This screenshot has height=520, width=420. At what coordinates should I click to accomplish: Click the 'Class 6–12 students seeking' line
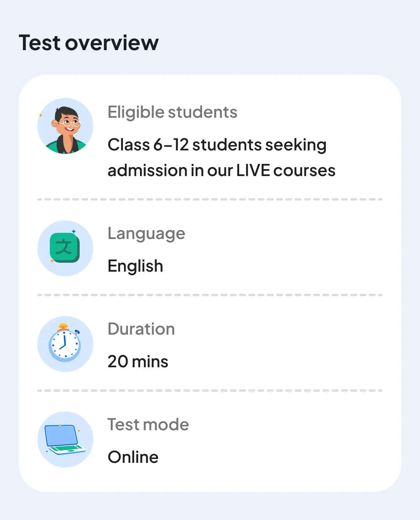point(217,145)
